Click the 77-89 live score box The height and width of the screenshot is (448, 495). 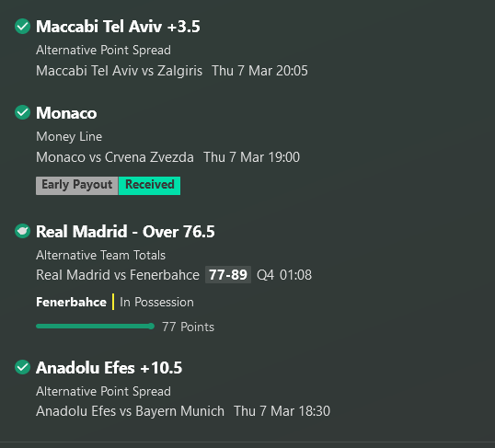pos(228,275)
